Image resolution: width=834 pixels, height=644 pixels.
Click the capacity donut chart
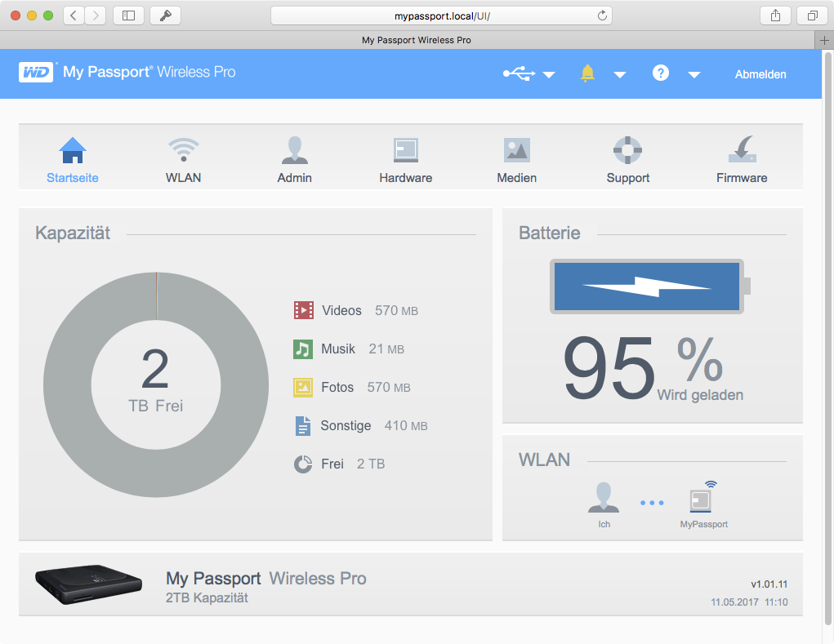coord(156,384)
